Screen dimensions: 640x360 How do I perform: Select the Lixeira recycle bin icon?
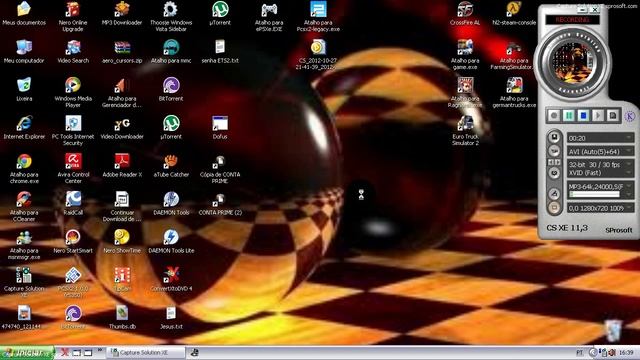pyautogui.click(x=24, y=89)
